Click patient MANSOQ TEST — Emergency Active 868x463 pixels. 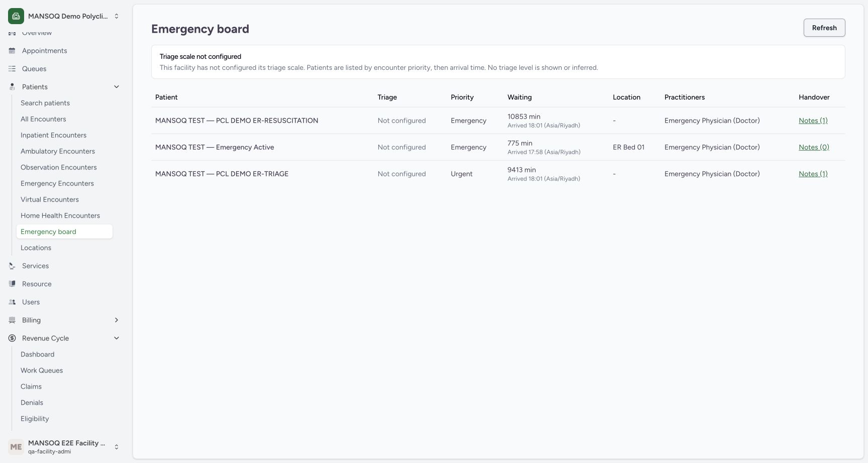click(x=214, y=147)
